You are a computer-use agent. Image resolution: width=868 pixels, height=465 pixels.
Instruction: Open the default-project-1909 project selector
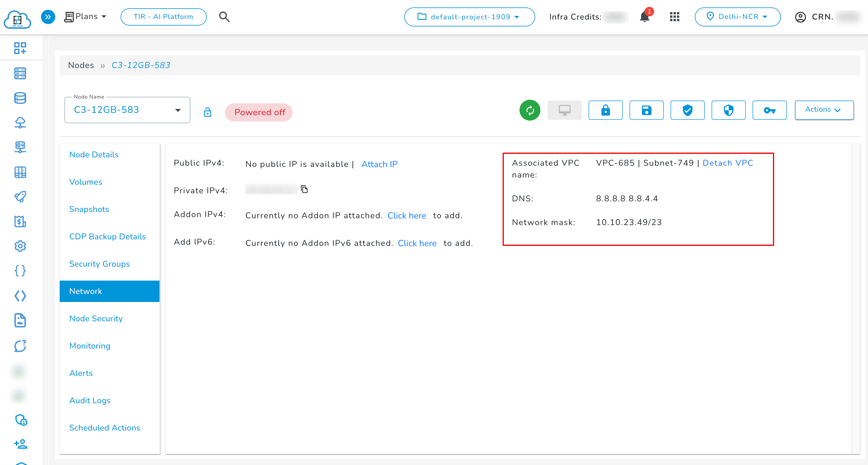pos(469,17)
